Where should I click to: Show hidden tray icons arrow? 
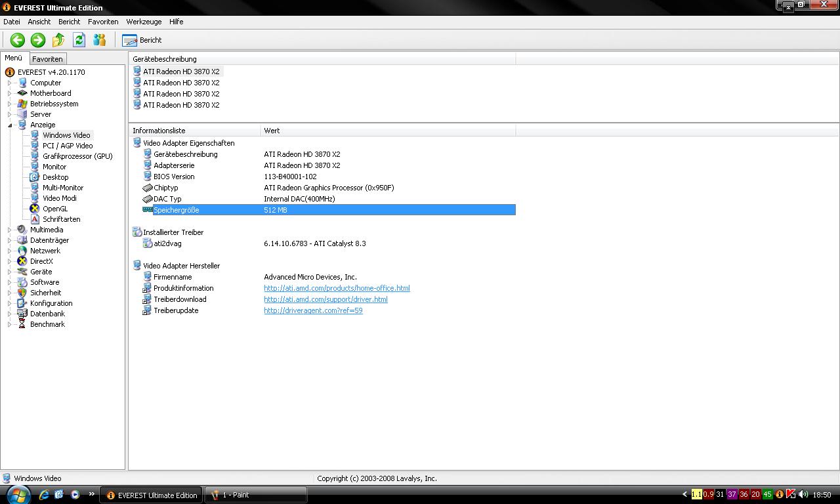[x=684, y=495]
